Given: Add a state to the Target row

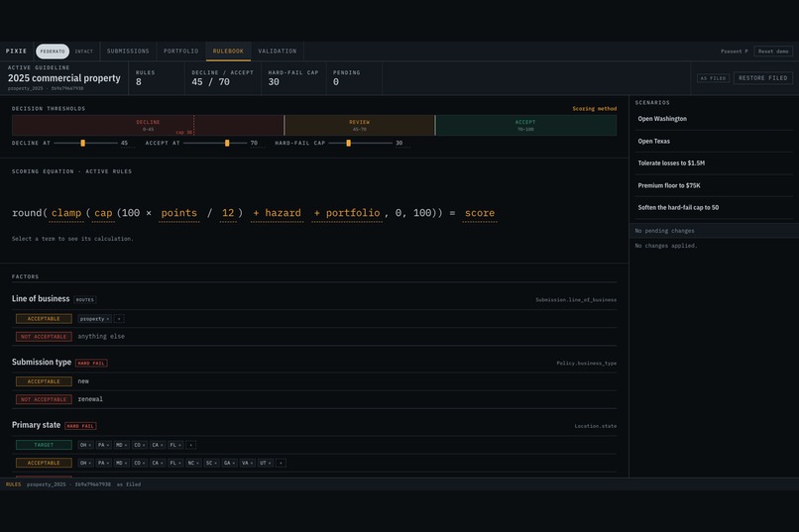Looking at the screenshot, I should coord(191,445).
